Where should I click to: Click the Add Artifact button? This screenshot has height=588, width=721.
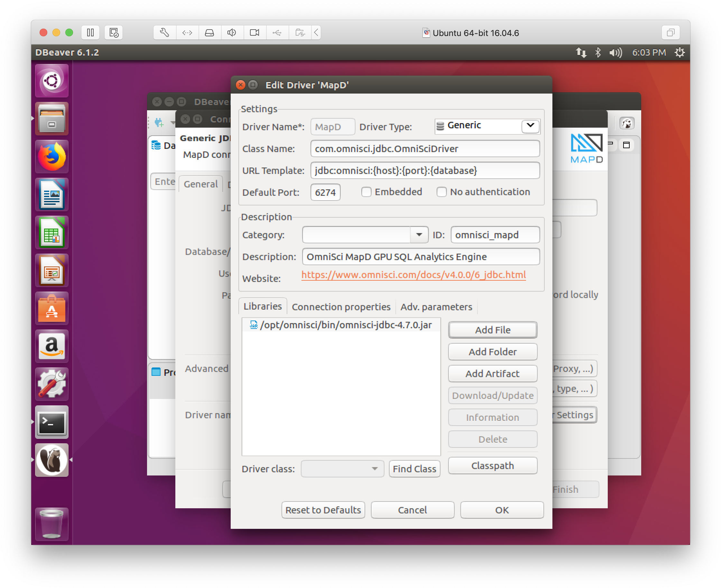(x=493, y=374)
